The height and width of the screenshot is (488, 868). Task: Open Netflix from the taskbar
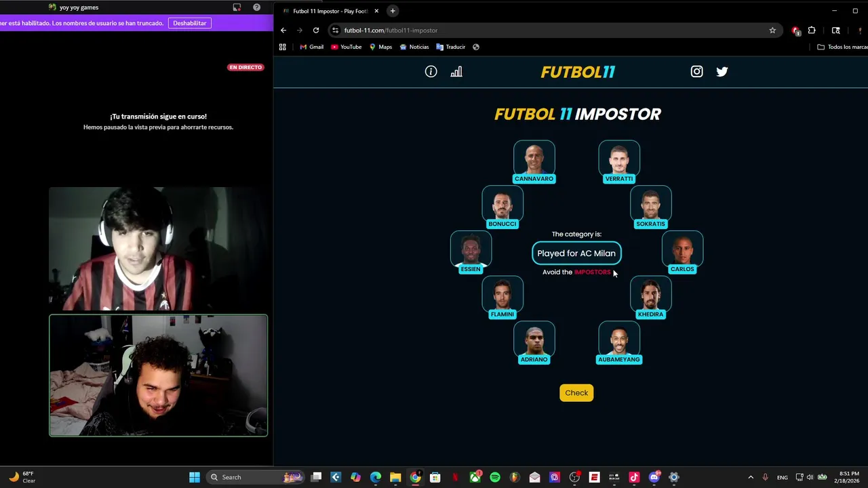456,477
